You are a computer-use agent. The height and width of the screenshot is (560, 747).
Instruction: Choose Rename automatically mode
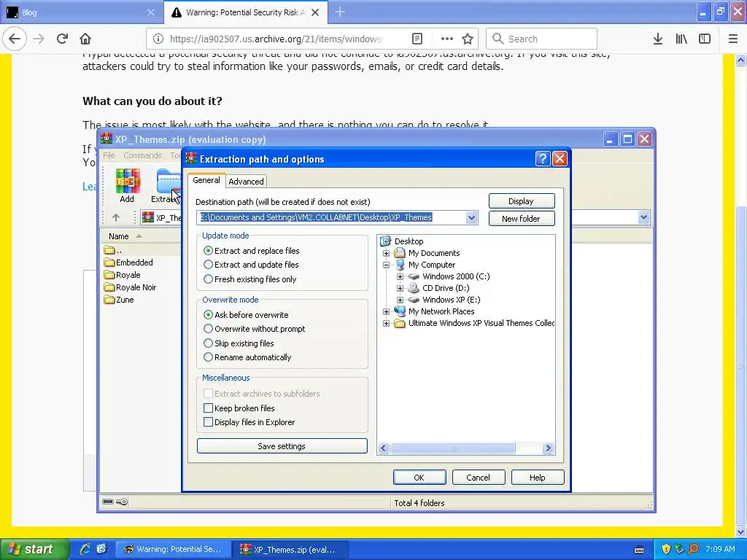247,357
